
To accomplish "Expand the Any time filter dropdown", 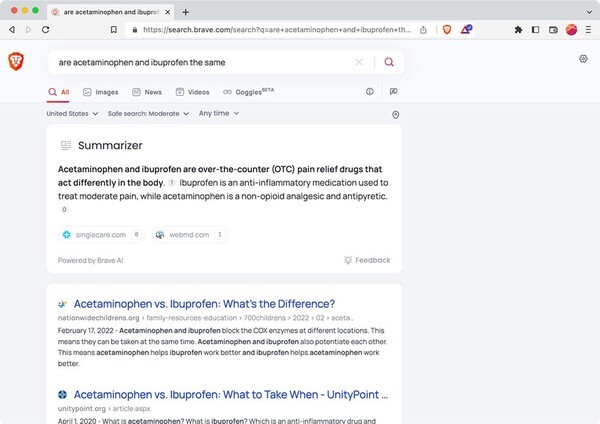I will (218, 113).
